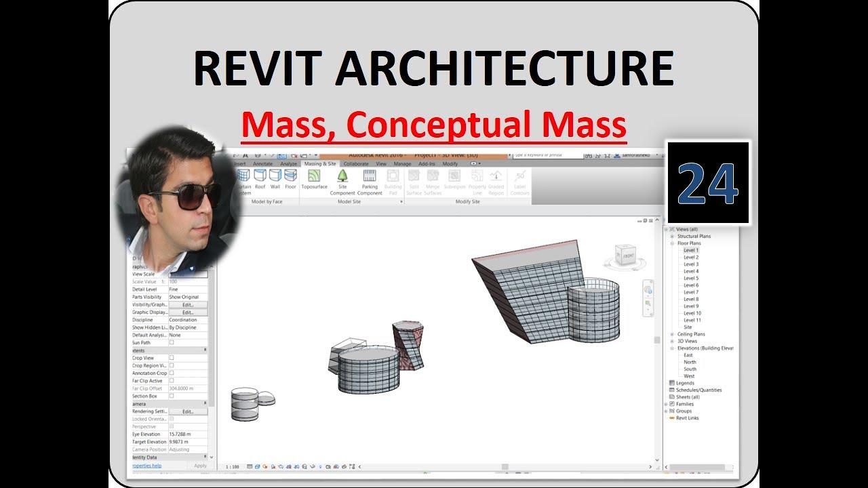Toggle the Perspective checkbox
This screenshot has height=488, width=868.
[172, 426]
